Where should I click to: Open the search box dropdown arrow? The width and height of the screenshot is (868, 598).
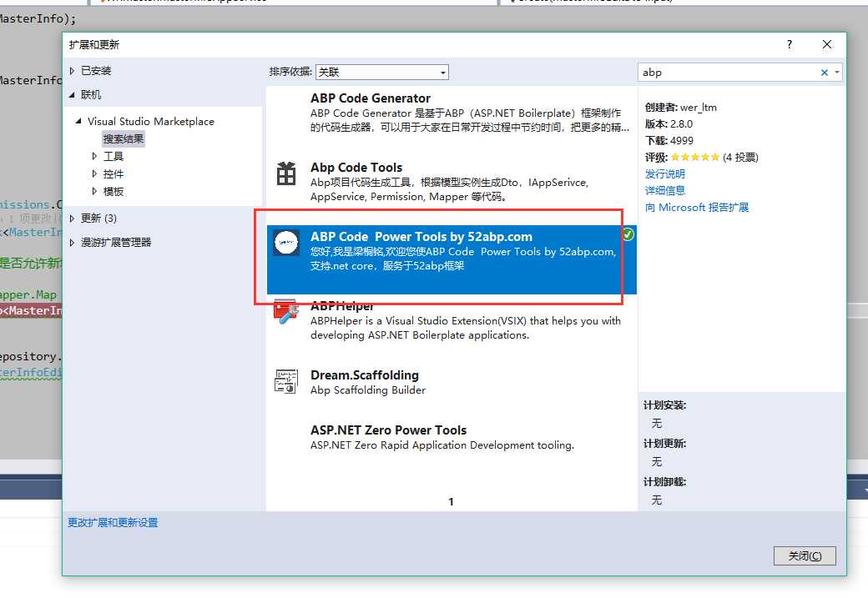[836, 73]
